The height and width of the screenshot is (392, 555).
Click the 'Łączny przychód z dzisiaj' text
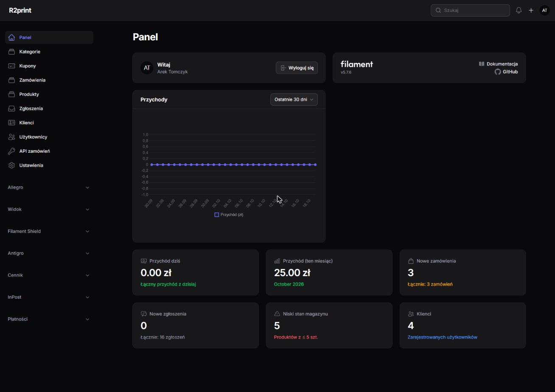(168, 284)
